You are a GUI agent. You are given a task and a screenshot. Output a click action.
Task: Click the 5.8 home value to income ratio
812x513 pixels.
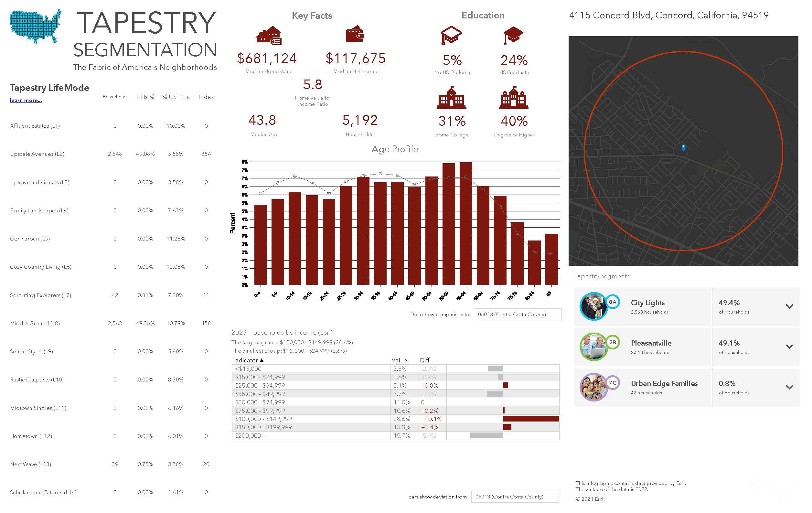coord(313,84)
